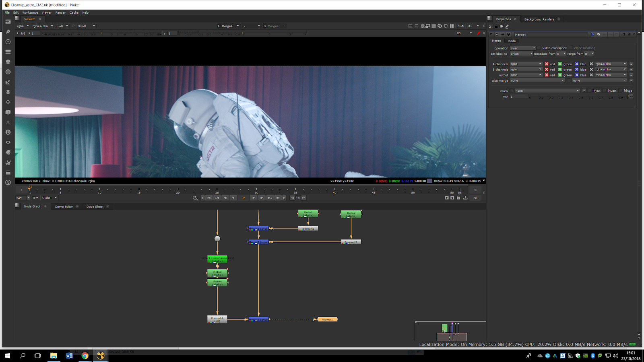
Task: Open the 3D nodes cube icon
Action: 8,112
